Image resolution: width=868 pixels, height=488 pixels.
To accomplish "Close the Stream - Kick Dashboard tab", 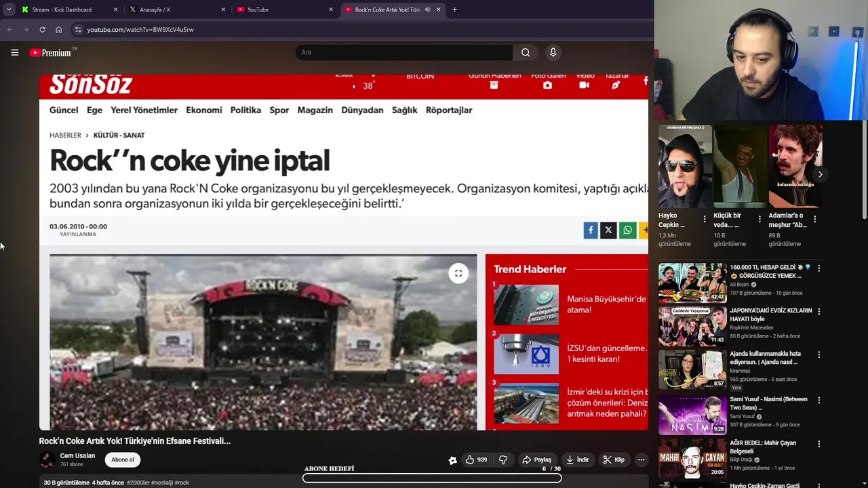I will pos(115,9).
